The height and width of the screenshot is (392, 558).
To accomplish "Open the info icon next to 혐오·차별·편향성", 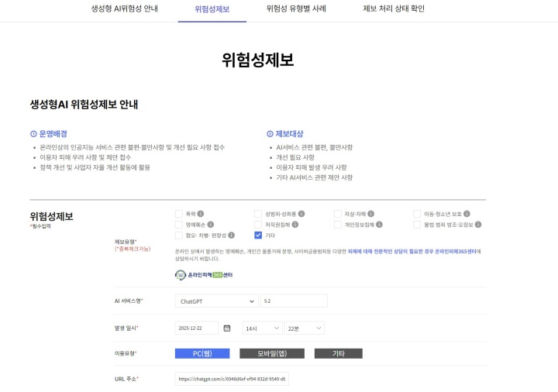I will tap(231, 236).
